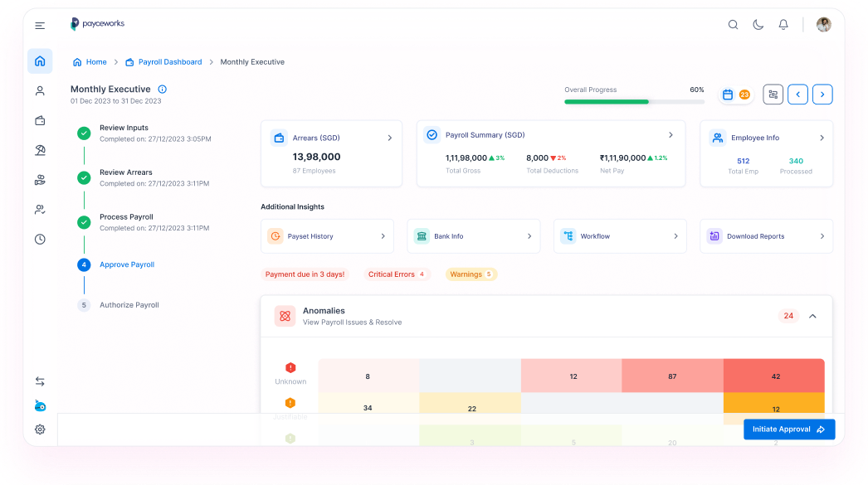Click the Overall Progress bar
Screen dimensions: 868x485
(633, 101)
